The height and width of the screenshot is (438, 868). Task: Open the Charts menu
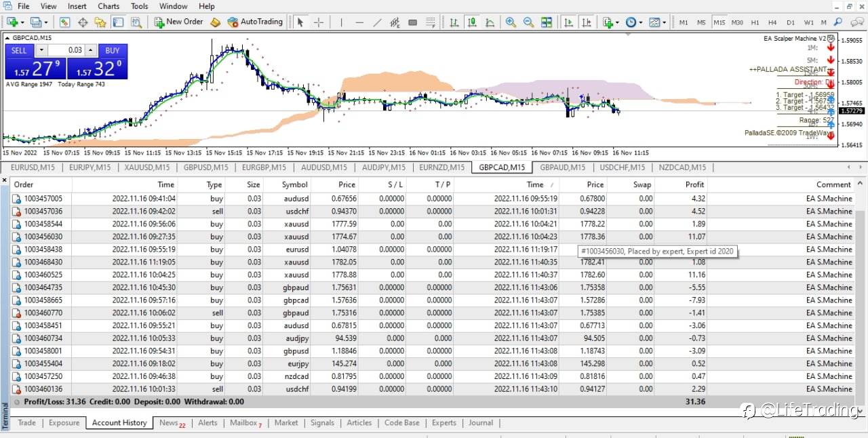point(108,6)
